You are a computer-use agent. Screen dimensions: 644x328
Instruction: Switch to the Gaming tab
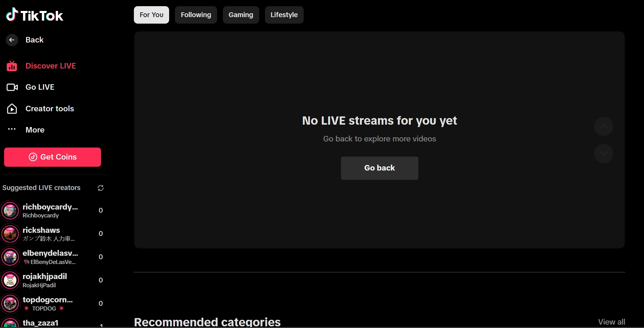(241, 15)
